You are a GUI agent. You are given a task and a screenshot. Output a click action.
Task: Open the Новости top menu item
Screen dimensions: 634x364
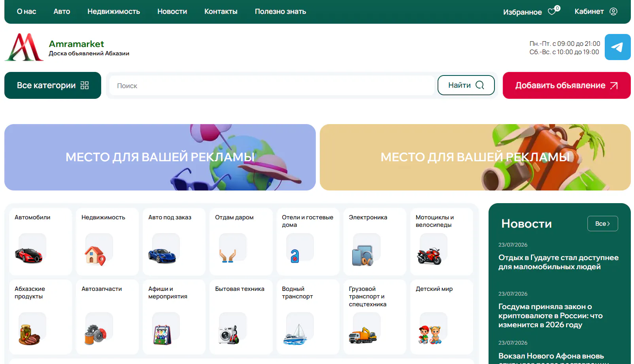tap(172, 11)
